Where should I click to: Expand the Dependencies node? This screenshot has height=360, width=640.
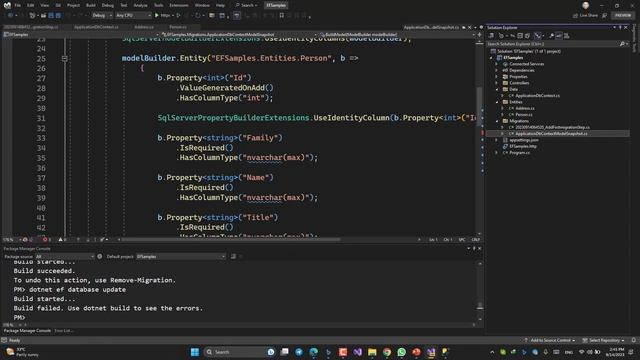(497, 70)
